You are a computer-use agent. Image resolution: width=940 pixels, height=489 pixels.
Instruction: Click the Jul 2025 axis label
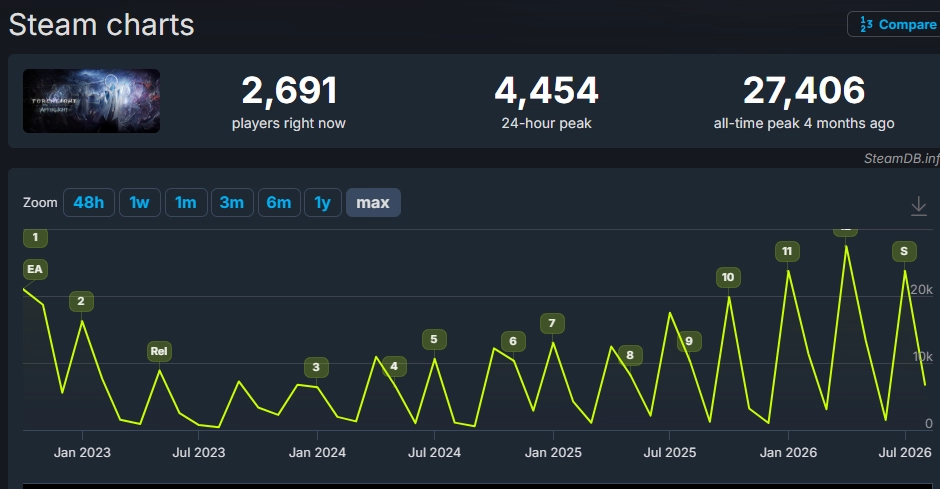(x=670, y=452)
